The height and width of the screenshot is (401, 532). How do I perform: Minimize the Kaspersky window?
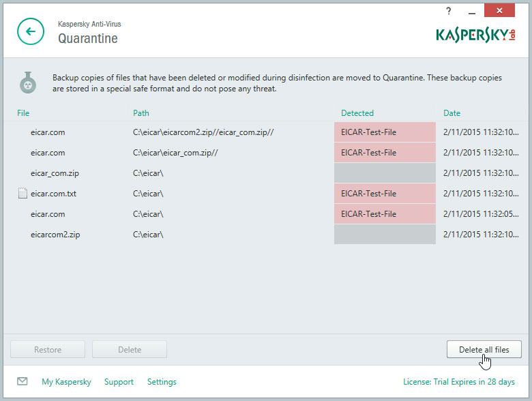click(471, 11)
